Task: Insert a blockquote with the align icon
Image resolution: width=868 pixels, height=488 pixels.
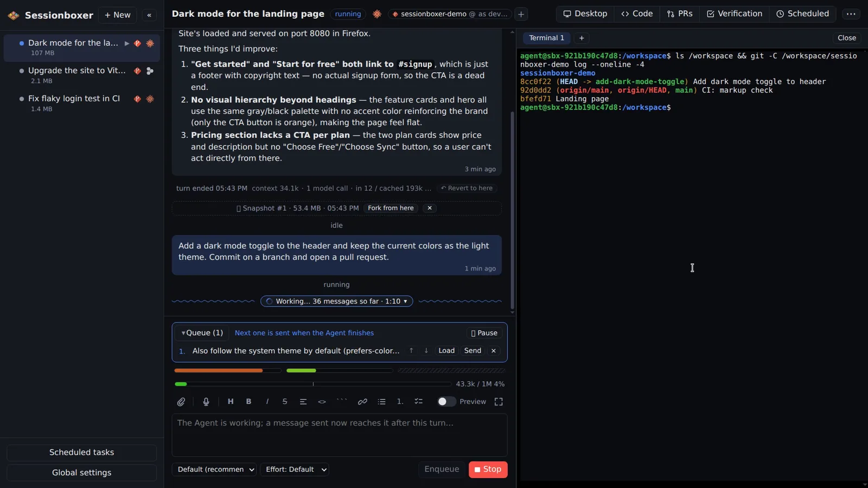Action: click(x=303, y=402)
